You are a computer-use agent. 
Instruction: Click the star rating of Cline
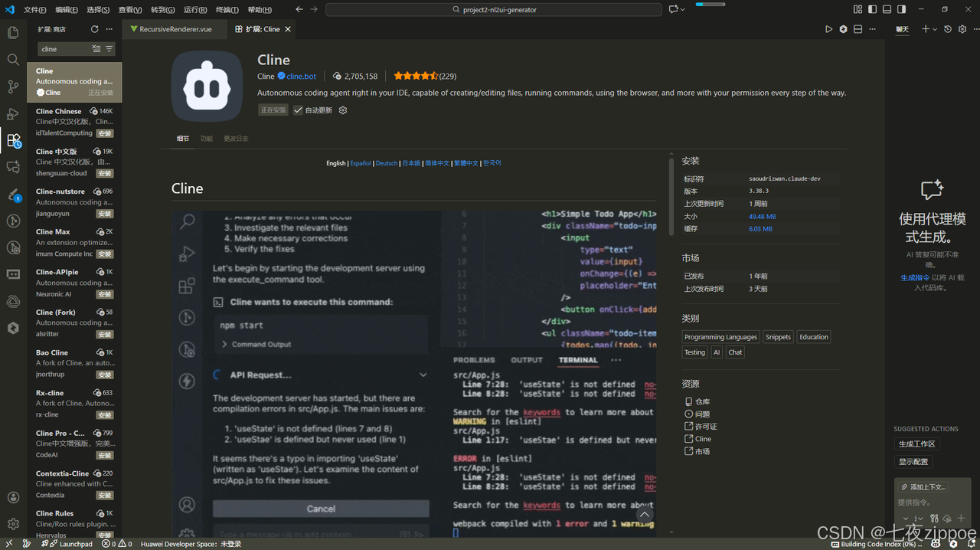point(416,77)
